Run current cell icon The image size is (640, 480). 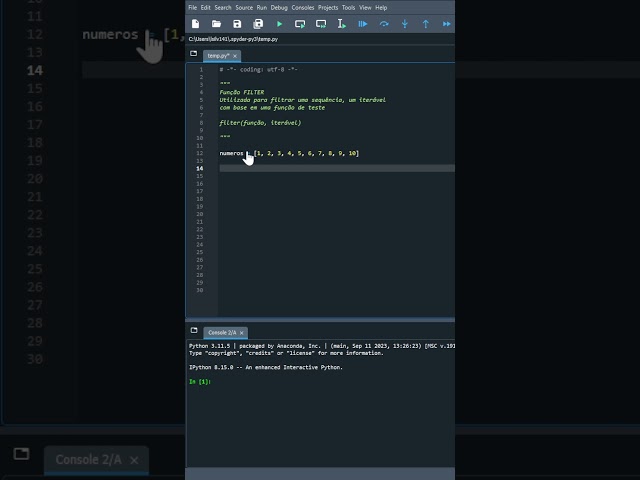point(300,24)
